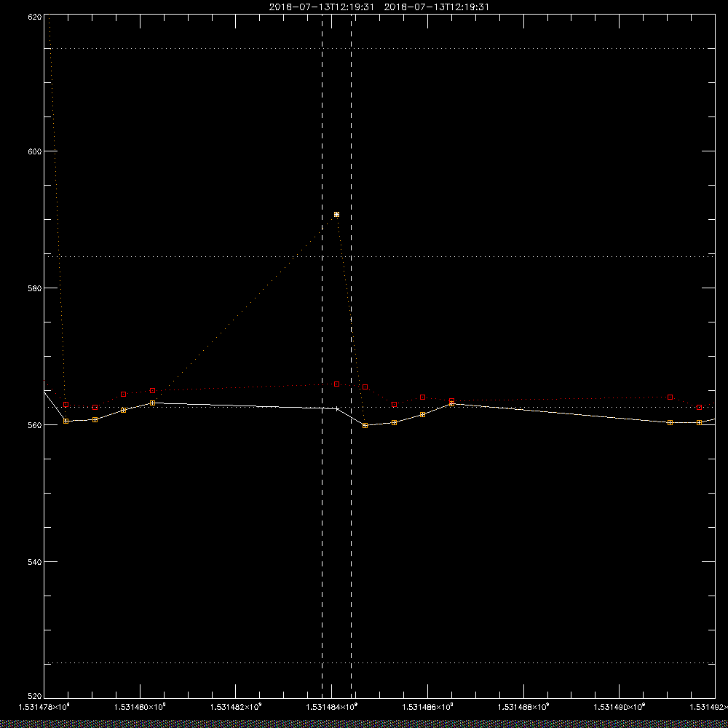728x728 pixels.
Task: Click the leftmost red square data marker
Action: (x=66, y=404)
